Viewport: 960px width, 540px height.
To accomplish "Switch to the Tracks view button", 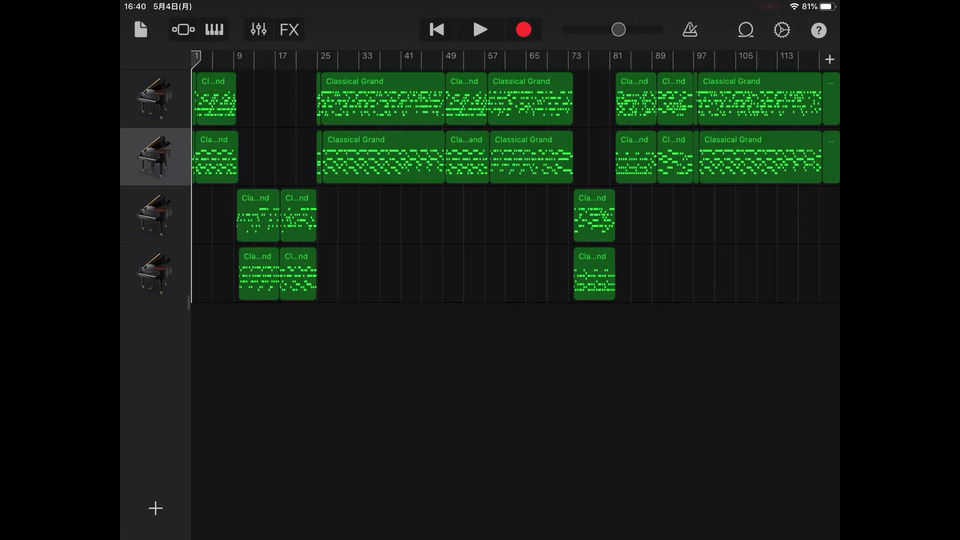I will coord(183,30).
